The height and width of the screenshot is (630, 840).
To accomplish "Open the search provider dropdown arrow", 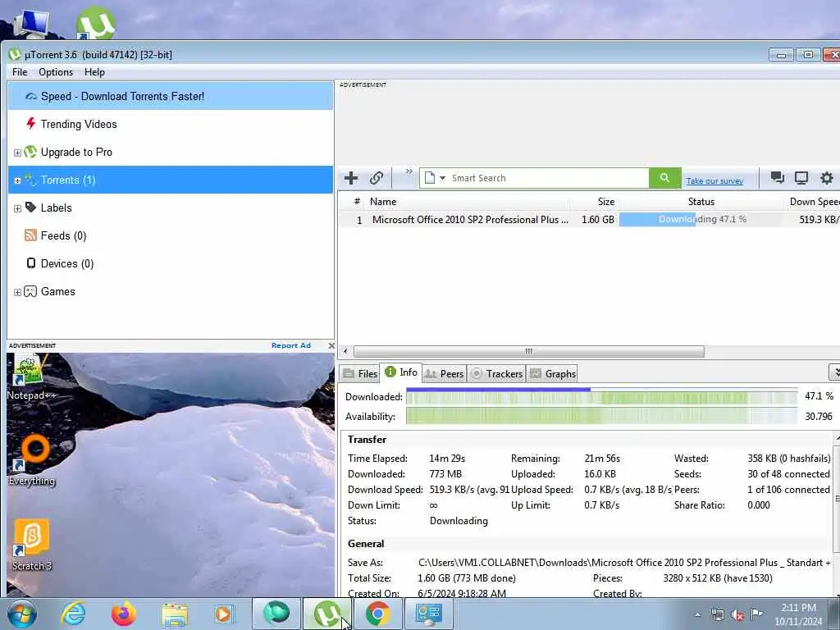I will (442, 178).
